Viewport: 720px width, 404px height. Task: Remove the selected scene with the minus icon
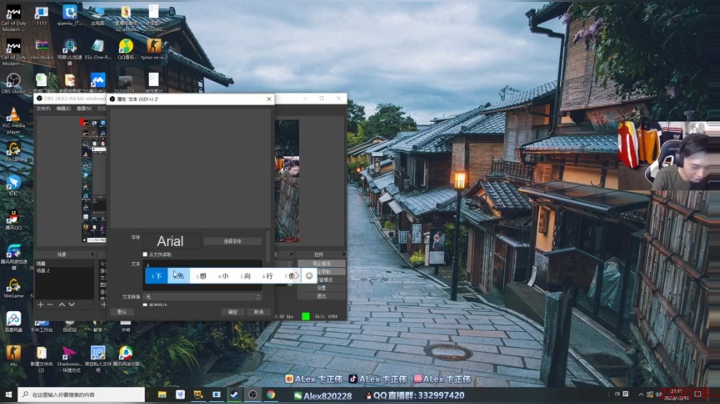(x=50, y=304)
